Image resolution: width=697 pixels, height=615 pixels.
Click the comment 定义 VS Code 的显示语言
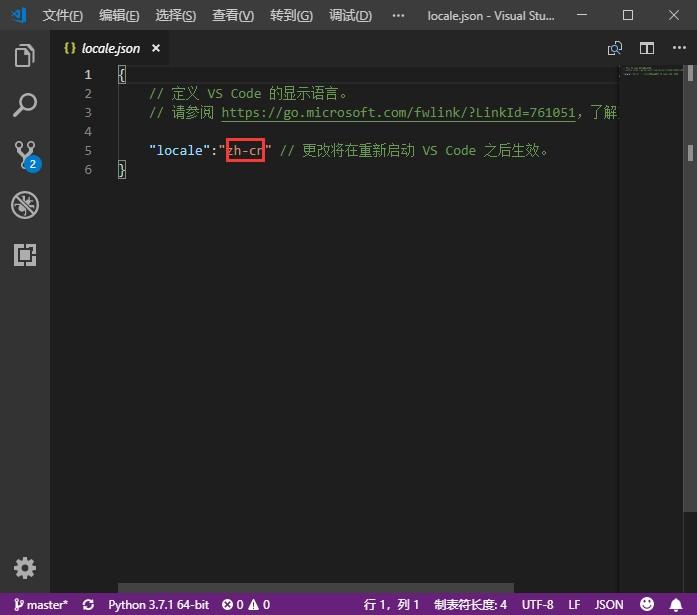pos(248,94)
